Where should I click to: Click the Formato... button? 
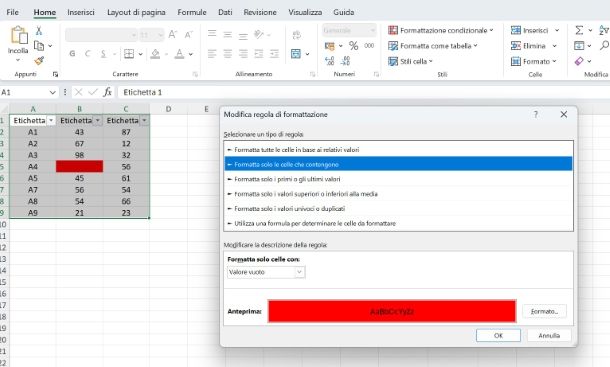point(544,311)
